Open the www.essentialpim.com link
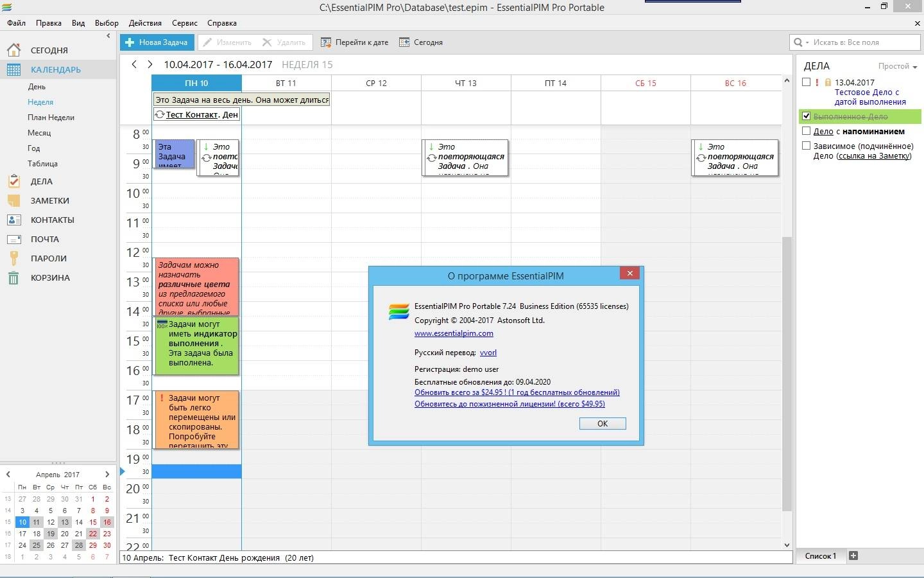 [x=454, y=333]
